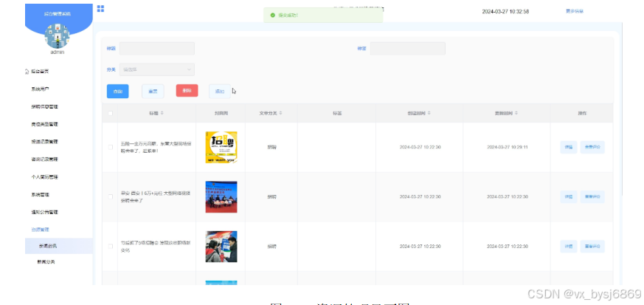Open the yellow 招聘 poster thumbnail
Screen dimensions: 644x305
tap(221, 147)
